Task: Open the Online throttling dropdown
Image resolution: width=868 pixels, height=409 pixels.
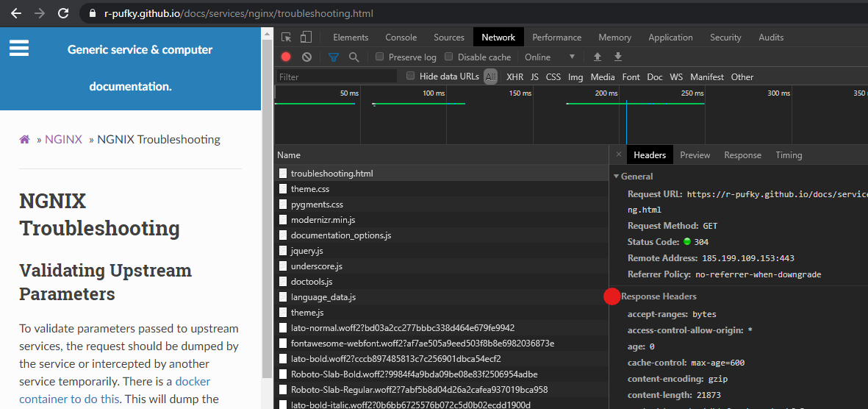Action: (550, 57)
